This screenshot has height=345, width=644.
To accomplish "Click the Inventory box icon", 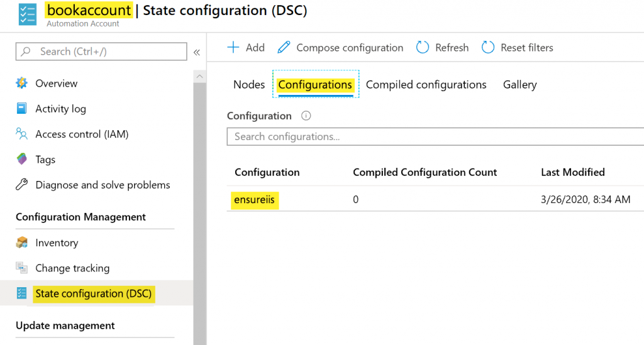I will click(22, 243).
